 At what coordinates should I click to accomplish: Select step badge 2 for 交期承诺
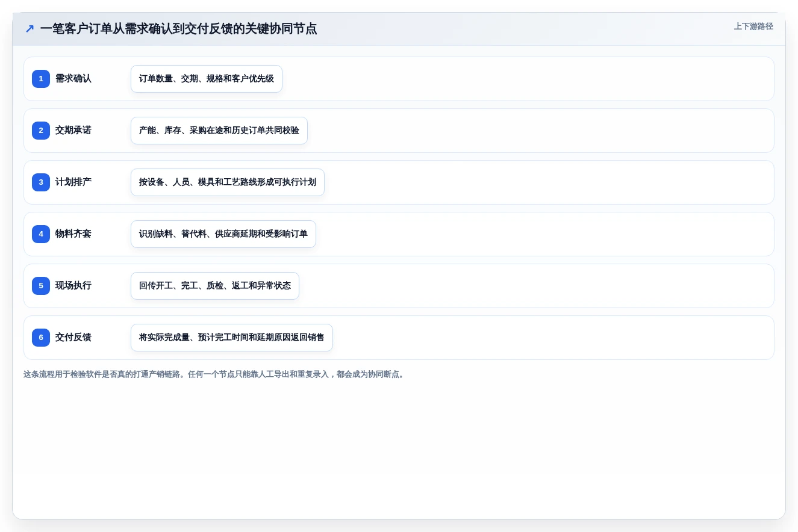tap(41, 131)
